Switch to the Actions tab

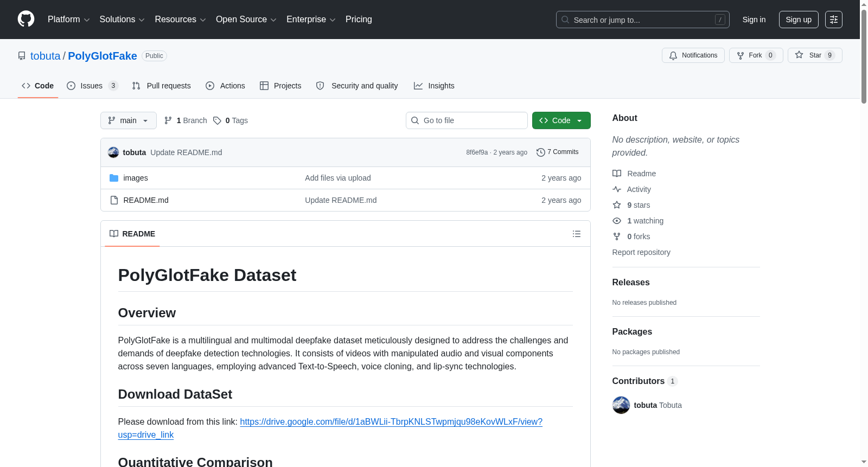click(225, 86)
